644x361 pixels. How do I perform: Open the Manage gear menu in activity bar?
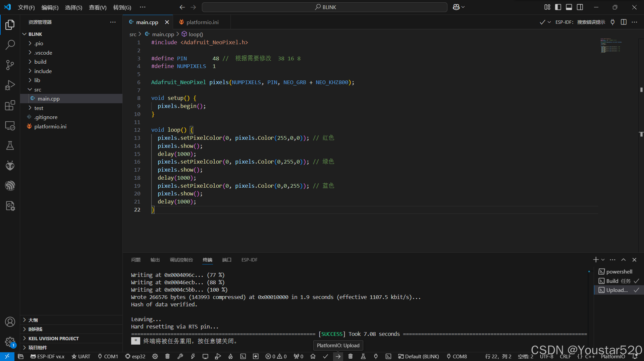[10, 342]
